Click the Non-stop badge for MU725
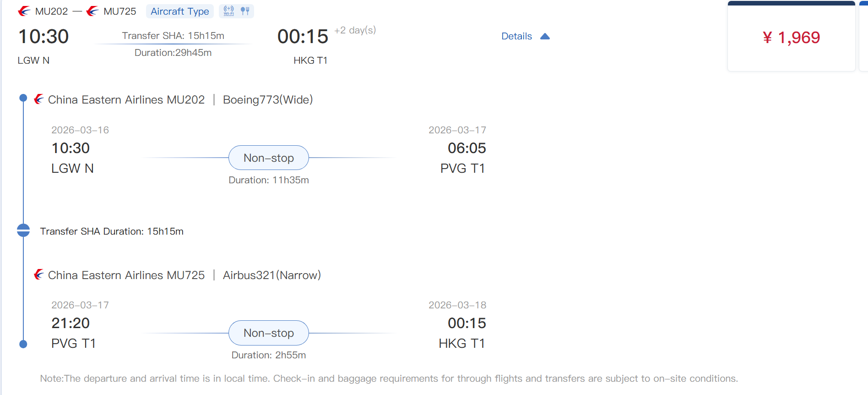Screen dimensions: 868x395 [269, 333]
